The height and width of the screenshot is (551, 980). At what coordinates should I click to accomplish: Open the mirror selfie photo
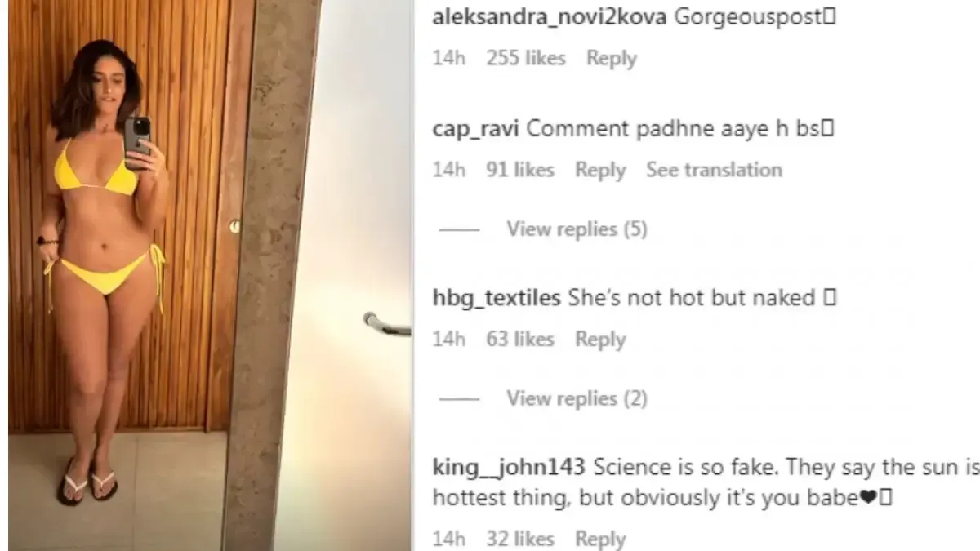click(x=209, y=275)
